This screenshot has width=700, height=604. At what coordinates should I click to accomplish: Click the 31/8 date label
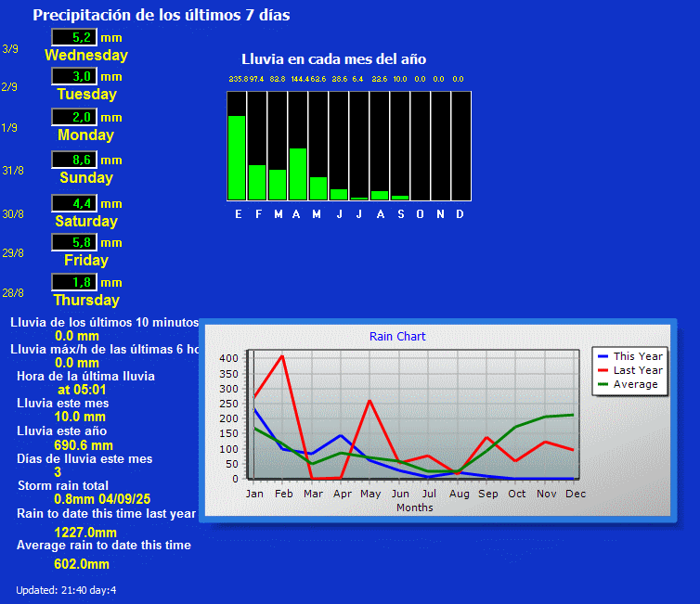[13, 171]
